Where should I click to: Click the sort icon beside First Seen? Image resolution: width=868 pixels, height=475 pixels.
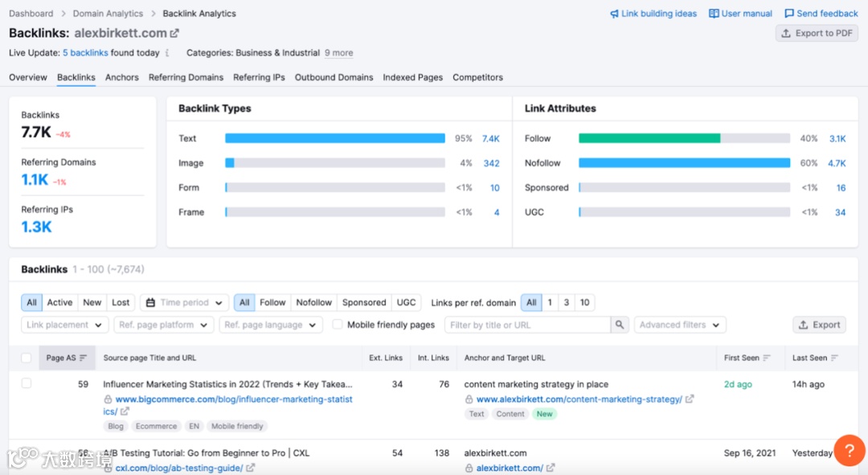click(767, 358)
